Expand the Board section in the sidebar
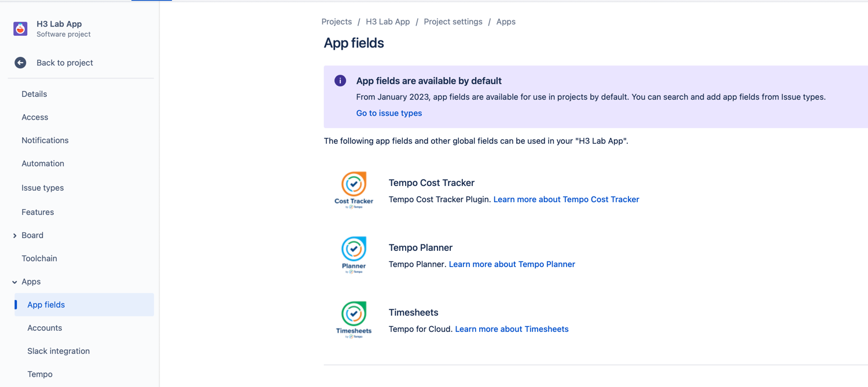Screen dimensions: 868x387 (14, 235)
